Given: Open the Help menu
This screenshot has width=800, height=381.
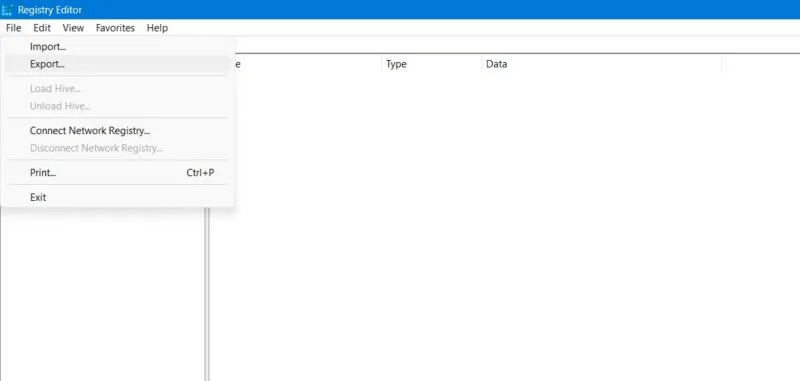Looking at the screenshot, I should click(157, 28).
